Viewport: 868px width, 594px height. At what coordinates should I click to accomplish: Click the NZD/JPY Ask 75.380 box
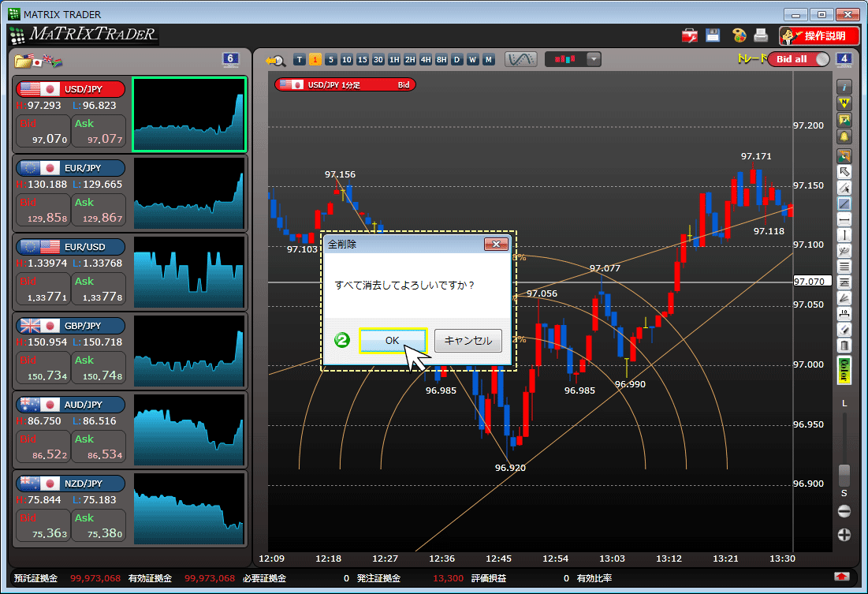(99, 525)
